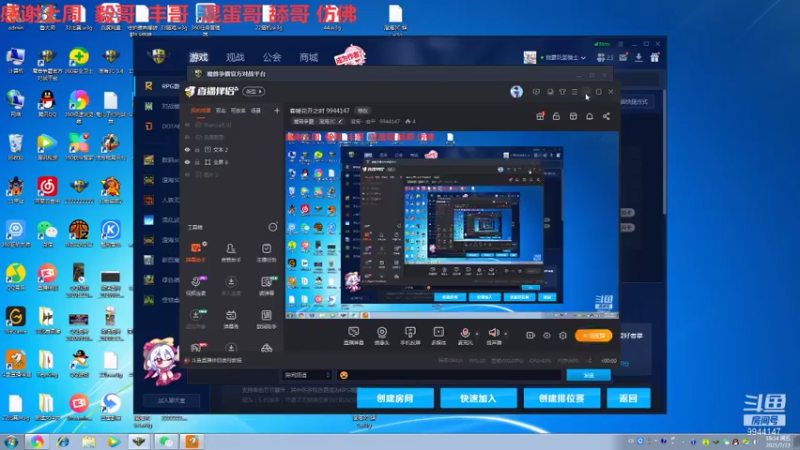Click the stream preview canvas
Image resolution: width=800 pixels, height=450 pixels.
tap(452, 225)
